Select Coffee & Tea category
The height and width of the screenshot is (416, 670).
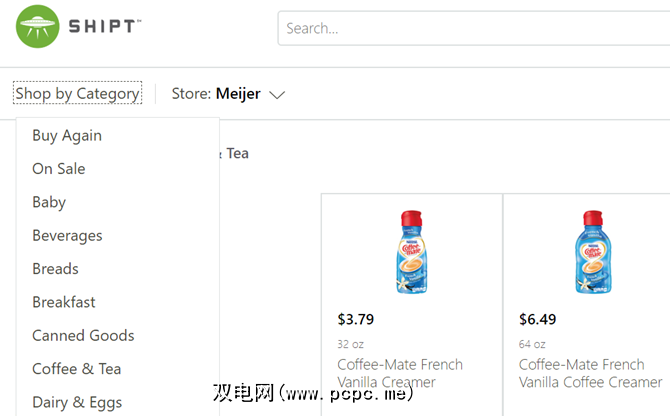point(76,369)
